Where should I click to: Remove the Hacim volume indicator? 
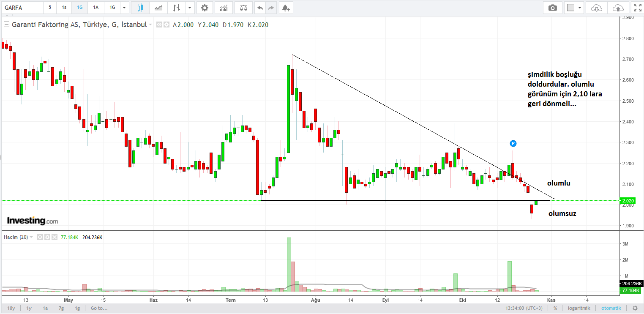54,237
